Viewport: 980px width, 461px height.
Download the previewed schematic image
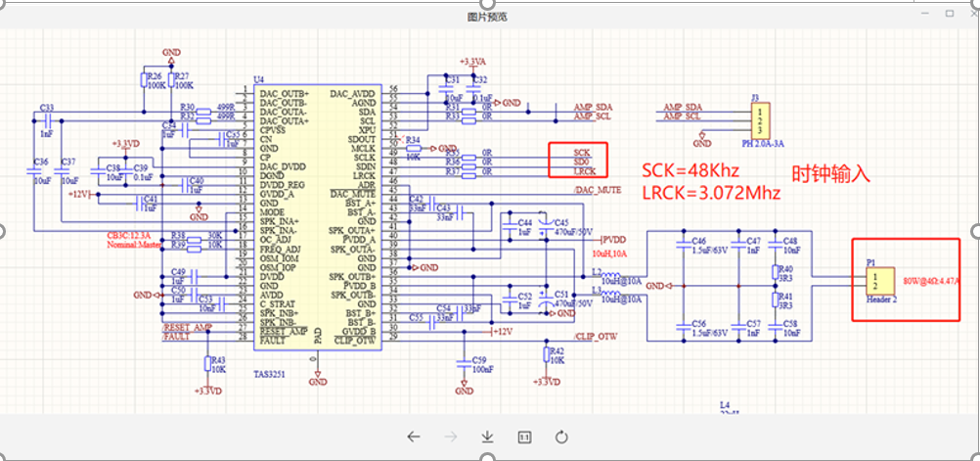(x=487, y=438)
